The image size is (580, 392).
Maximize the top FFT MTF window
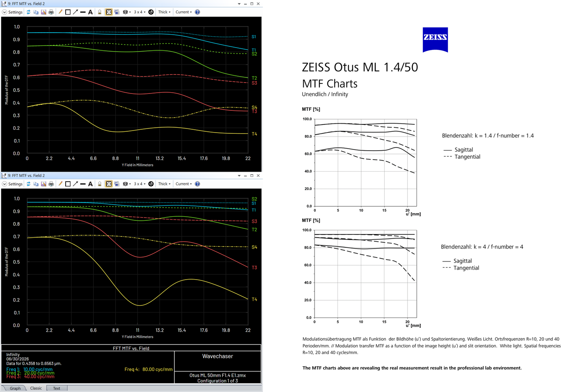click(x=252, y=4)
